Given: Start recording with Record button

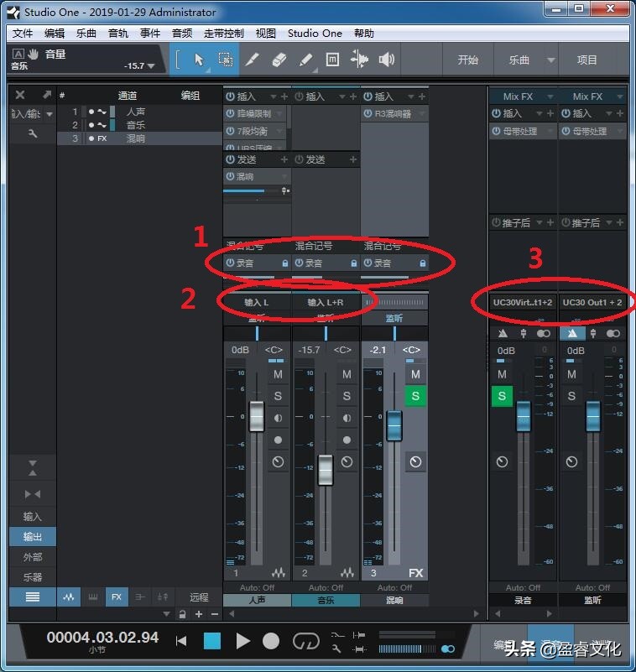Looking at the screenshot, I should [271, 641].
